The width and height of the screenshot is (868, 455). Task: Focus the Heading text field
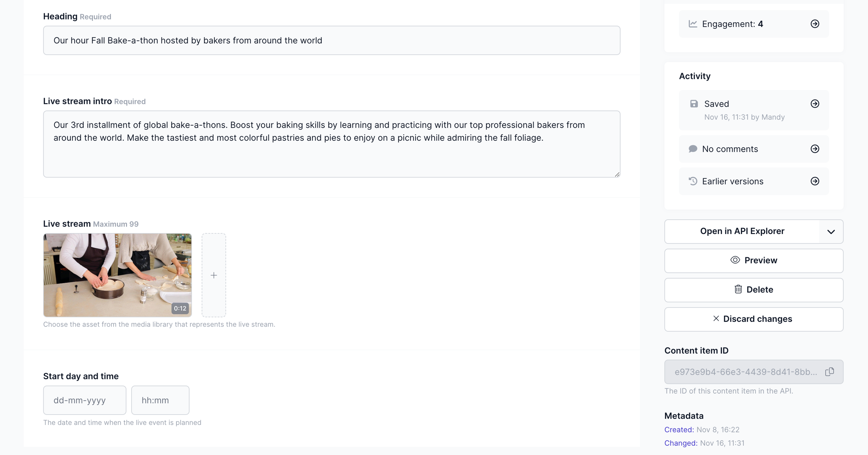pos(332,40)
